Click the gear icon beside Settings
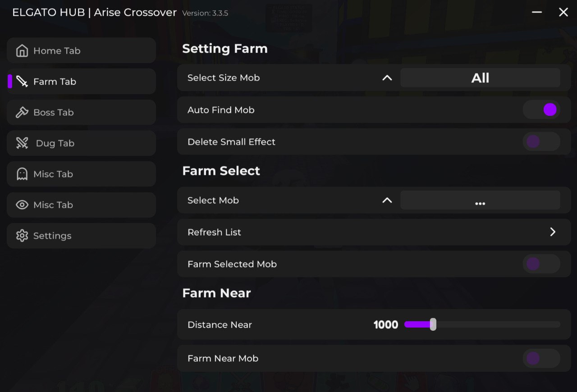The image size is (577, 392). click(x=22, y=236)
